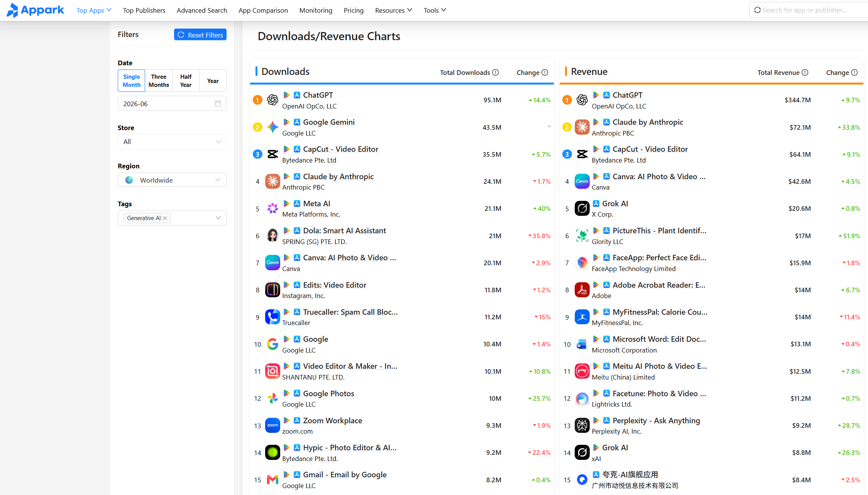Click the Microsoft Word app icon
This screenshot has width=868, height=495.
click(582, 344)
